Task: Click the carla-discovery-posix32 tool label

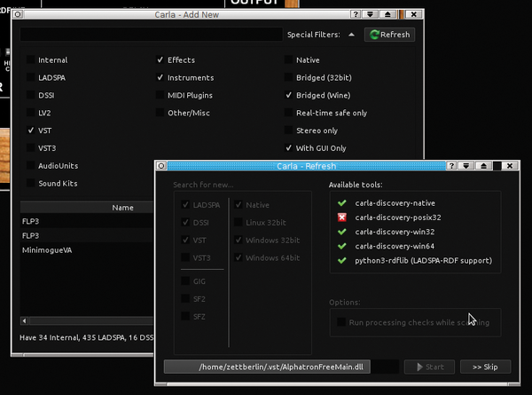Action: pos(398,217)
